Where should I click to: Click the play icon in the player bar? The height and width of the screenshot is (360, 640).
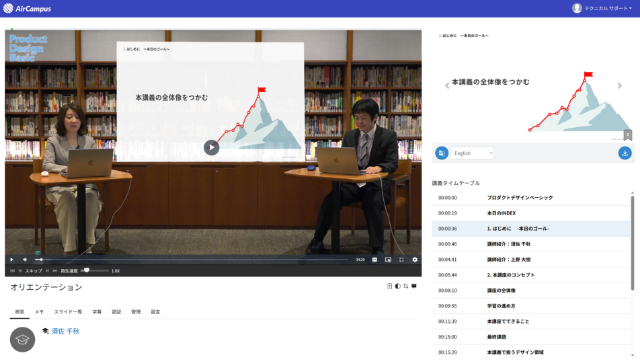point(12,260)
